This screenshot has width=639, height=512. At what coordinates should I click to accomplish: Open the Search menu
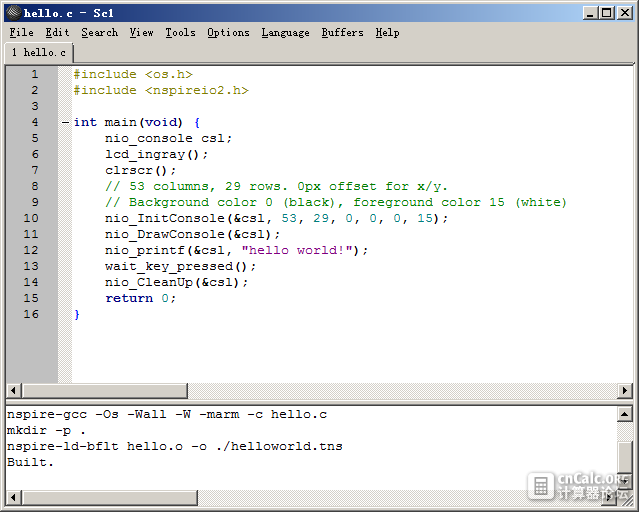point(99,33)
